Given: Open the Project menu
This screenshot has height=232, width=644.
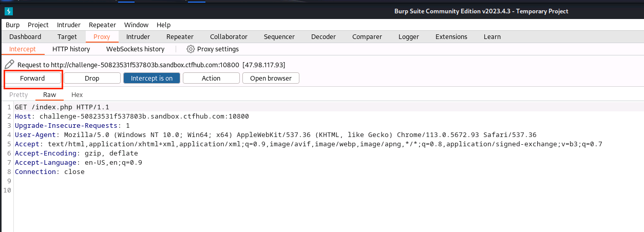Looking at the screenshot, I should [x=38, y=25].
